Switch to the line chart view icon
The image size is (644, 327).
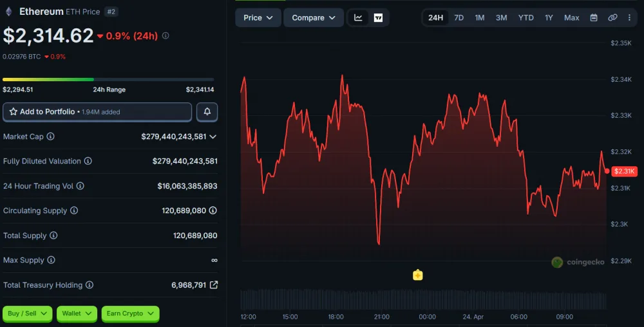point(358,17)
